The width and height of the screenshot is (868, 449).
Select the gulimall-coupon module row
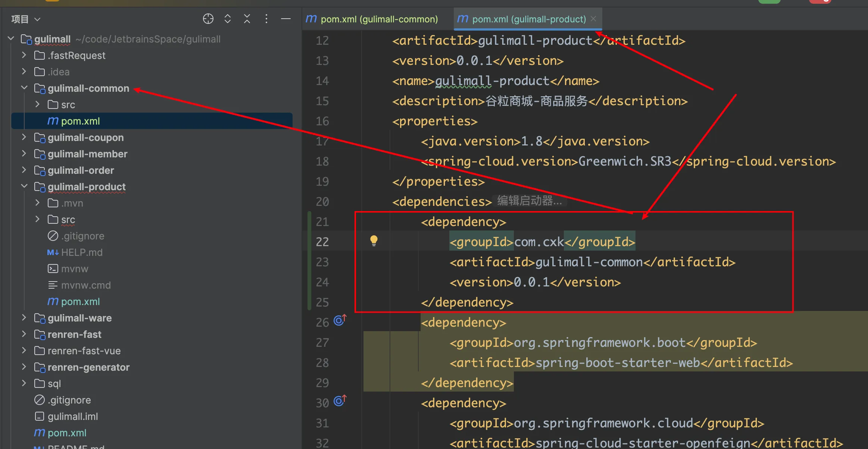tap(152, 137)
